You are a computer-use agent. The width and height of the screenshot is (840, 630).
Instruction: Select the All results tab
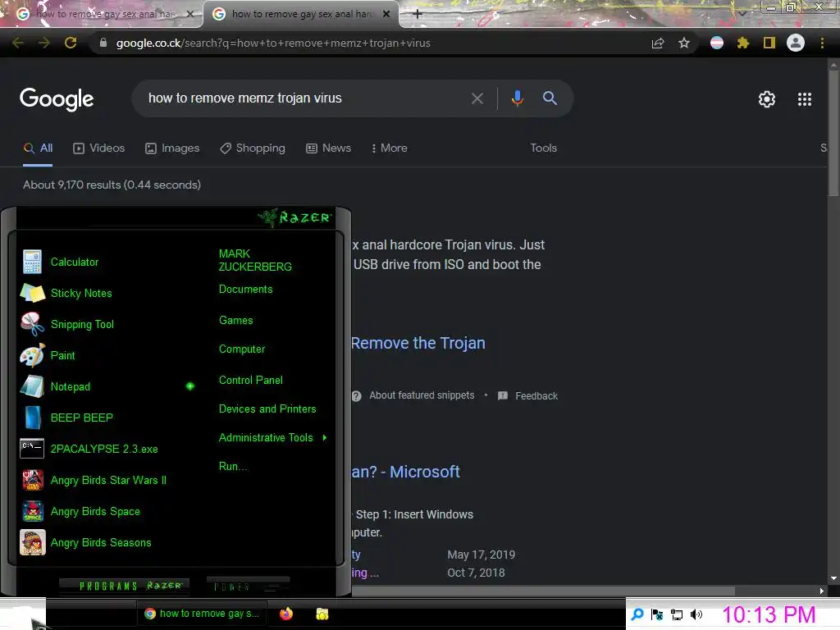(38, 148)
